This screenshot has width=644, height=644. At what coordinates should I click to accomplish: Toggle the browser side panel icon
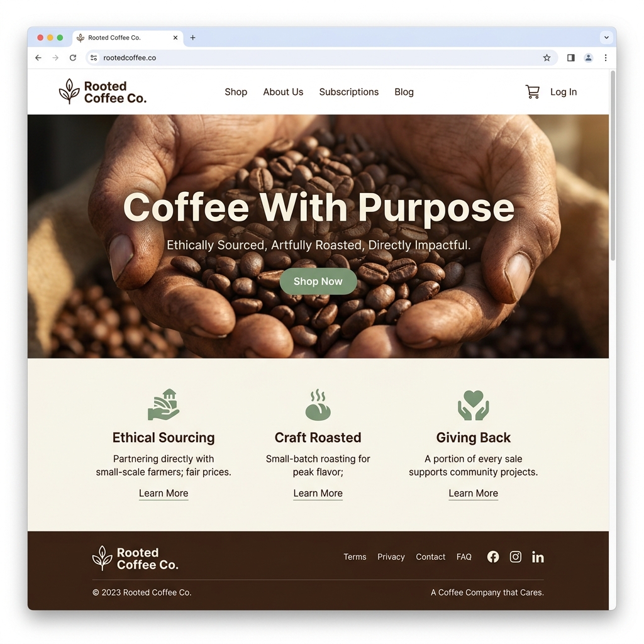(570, 58)
